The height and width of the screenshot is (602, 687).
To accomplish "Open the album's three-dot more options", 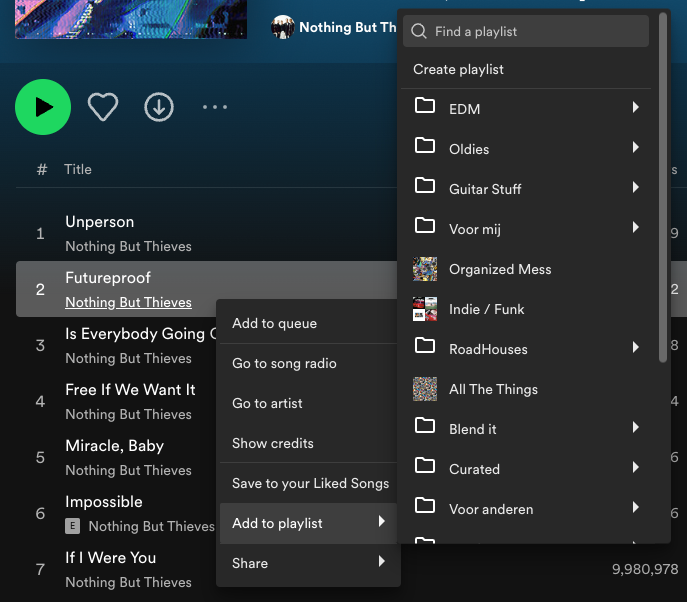I will 215,106.
